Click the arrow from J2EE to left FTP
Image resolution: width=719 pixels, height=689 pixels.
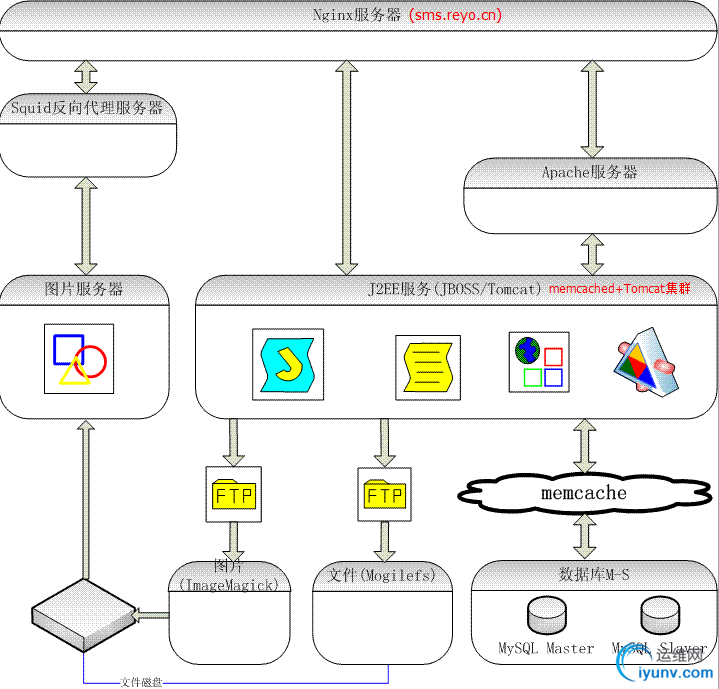pos(233,443)
